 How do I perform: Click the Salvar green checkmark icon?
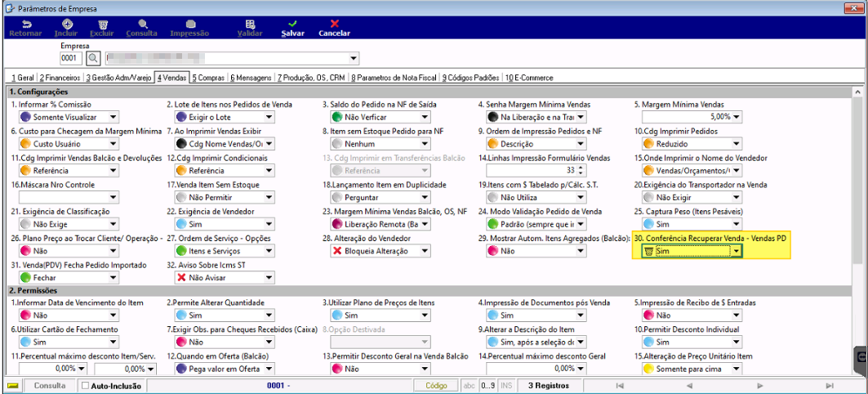[292, 24]
